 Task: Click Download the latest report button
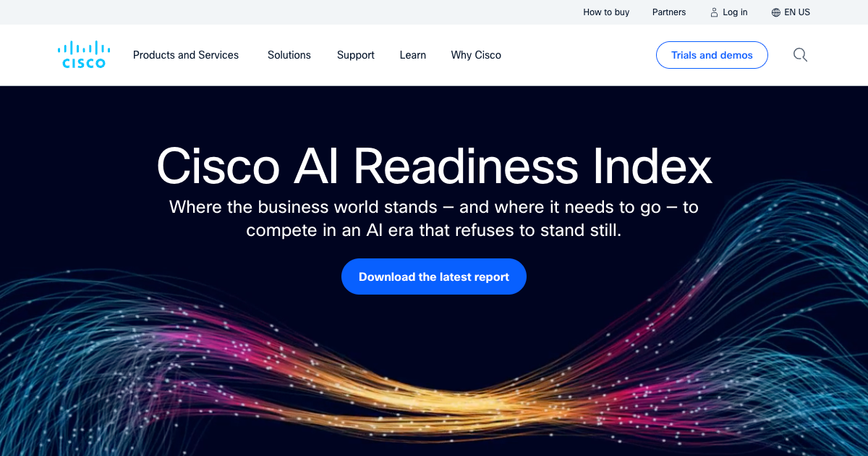434,276
